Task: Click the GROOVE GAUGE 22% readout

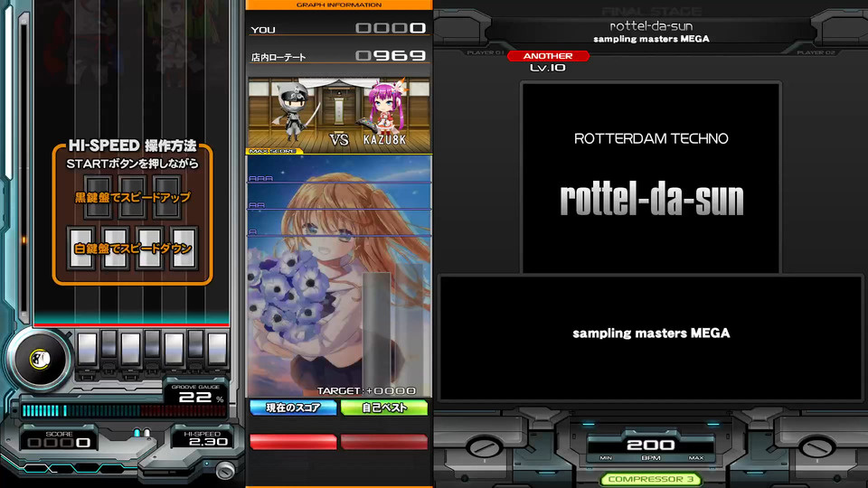Action: [x=196, y=395]
